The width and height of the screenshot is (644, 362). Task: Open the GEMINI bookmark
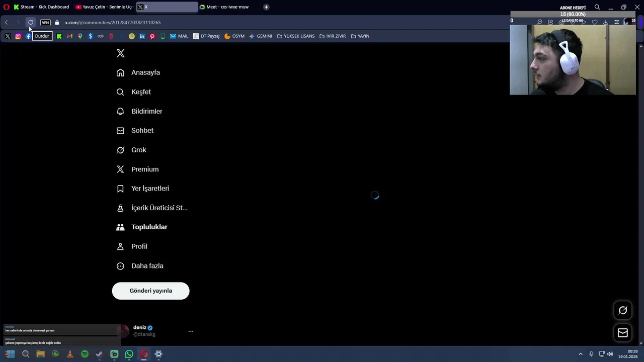click(x=261, y=36)
